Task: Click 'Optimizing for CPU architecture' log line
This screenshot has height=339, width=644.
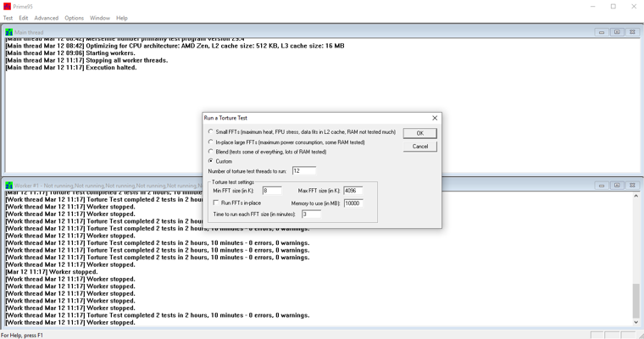Action: click(175, 46)
